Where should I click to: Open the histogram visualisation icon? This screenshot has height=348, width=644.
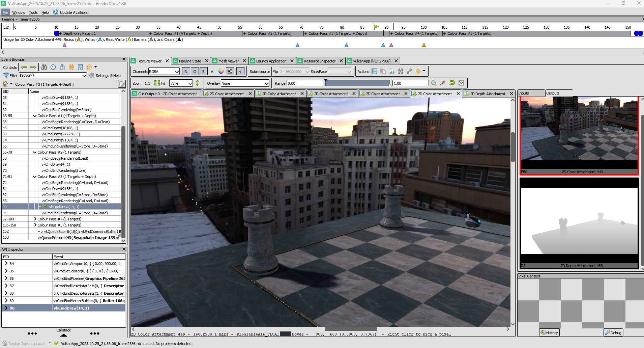click(461, 83)
